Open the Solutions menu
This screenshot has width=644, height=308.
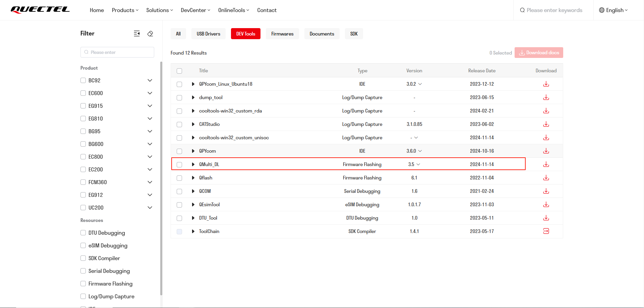(x=160, y=10)
